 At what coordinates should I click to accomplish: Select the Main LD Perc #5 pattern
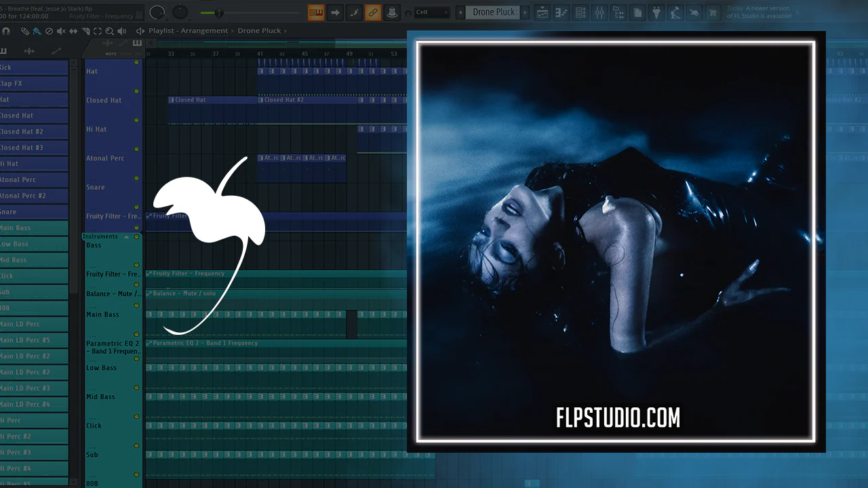[x=34, y=340]
